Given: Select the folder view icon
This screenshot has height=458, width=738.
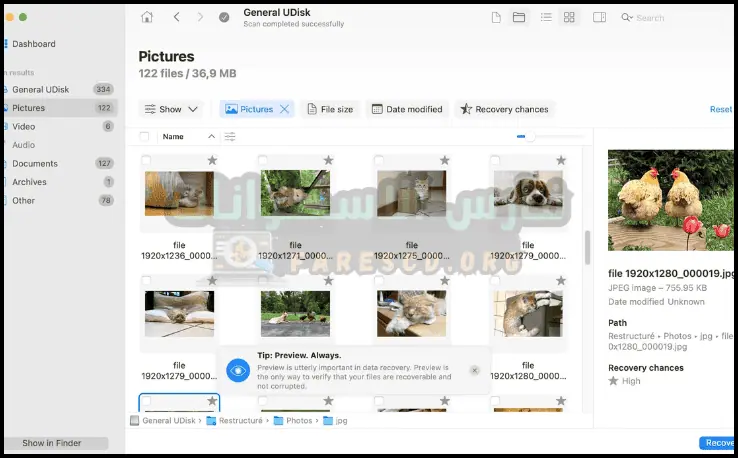Looking at the screenshot, I should [x=519, y=17].
